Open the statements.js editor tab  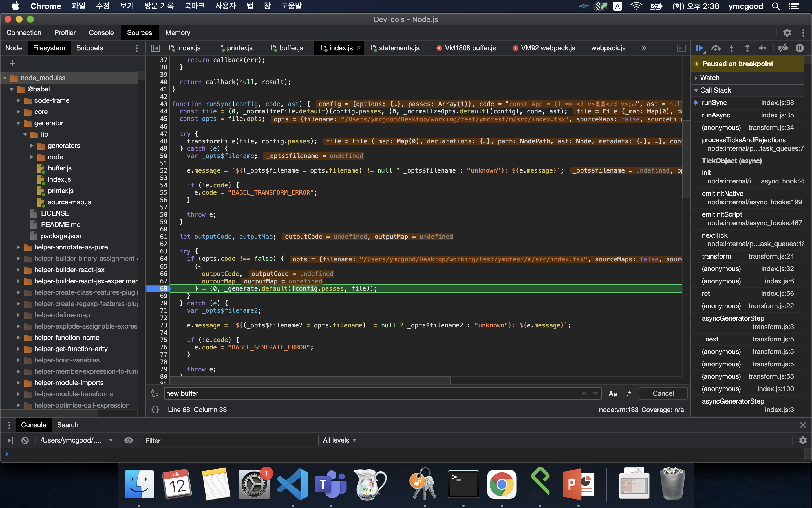(x=396, y=48)
